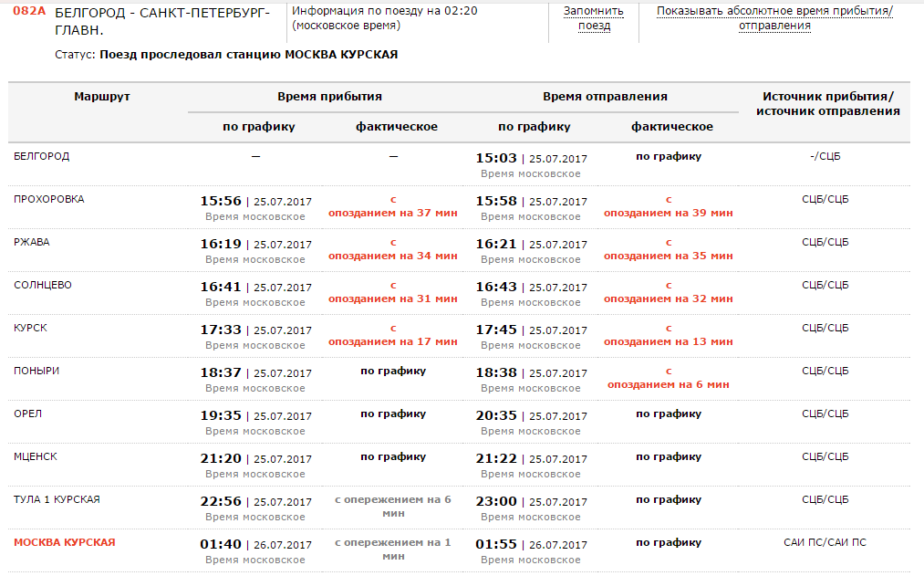
Task: Click the РЖАВА station name
Action: [x=33, y=242]
